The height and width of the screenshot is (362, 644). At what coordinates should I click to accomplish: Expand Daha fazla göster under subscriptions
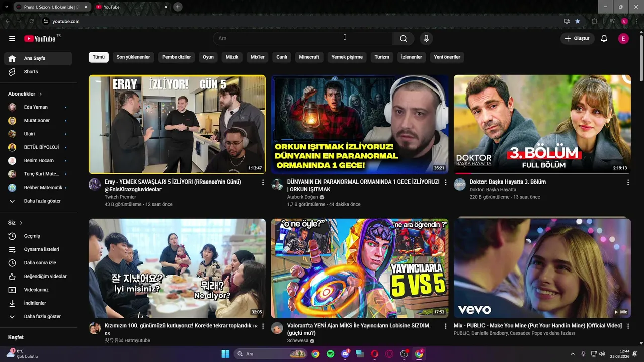pos(38,201)
